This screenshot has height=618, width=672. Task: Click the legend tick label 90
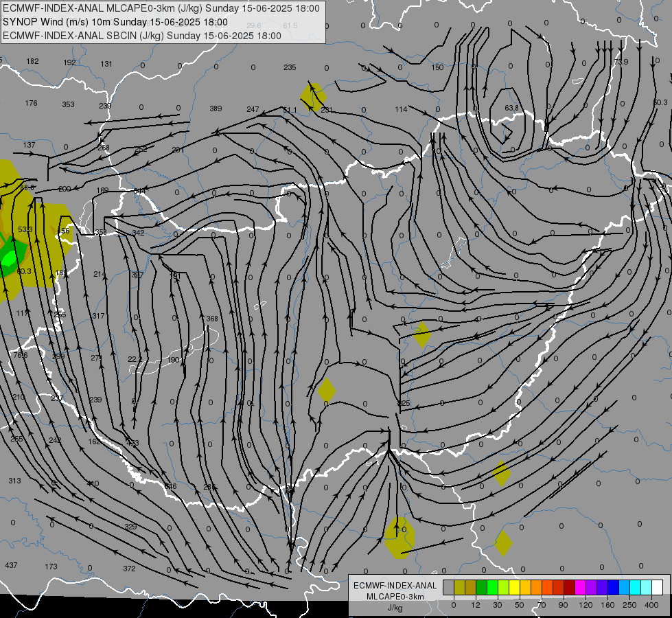(563, 605)
